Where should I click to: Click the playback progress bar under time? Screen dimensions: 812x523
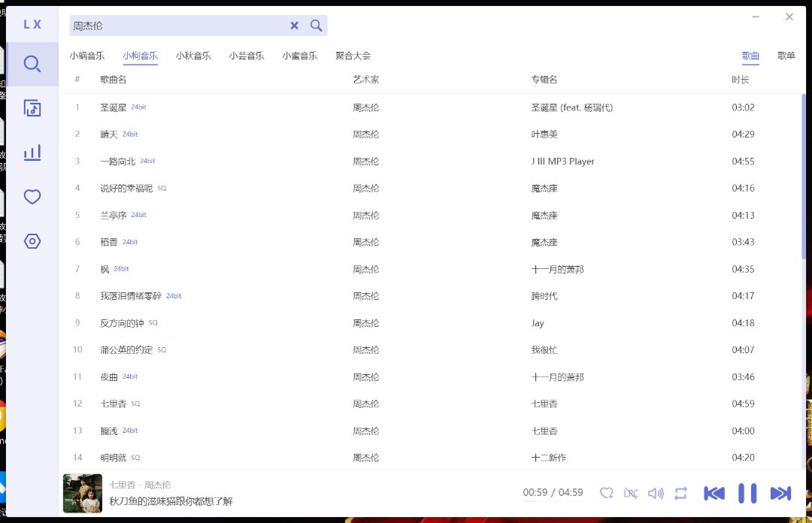(553, 501)
